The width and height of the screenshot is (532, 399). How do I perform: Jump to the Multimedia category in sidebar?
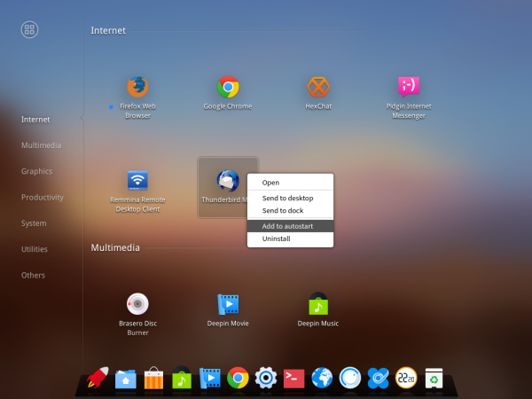pyautogui.click(x=41, y=145)
